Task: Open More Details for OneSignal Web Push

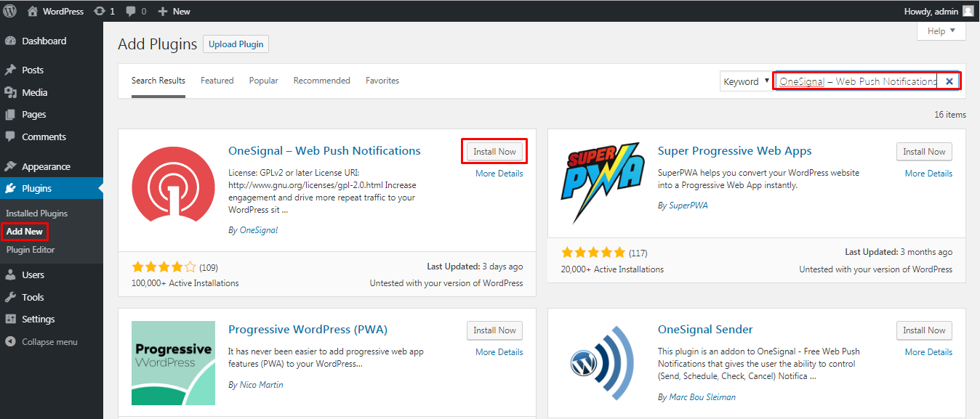Action: (499, 174)
